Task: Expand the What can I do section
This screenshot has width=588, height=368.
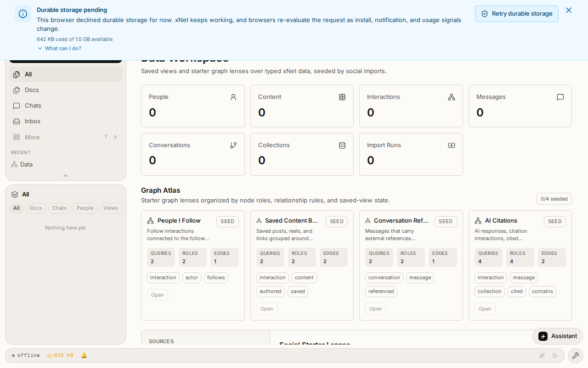Action: click(x=59, y=48)
